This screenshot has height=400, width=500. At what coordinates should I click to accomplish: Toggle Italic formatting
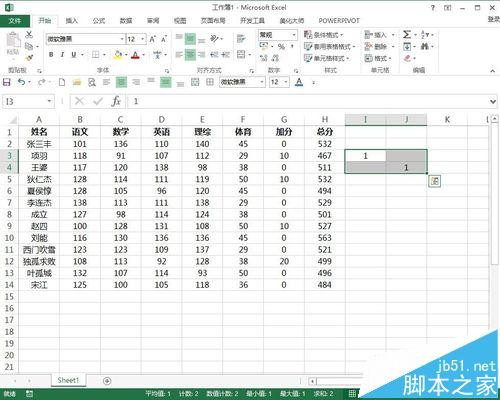[x=62, y=54]
